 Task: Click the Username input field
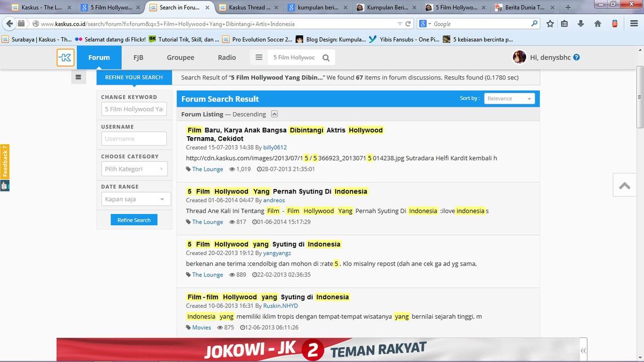[134, 139]
